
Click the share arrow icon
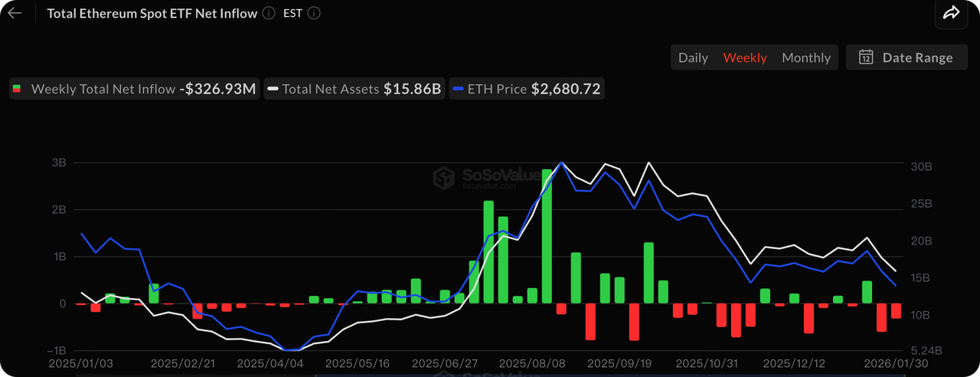tap(951, 13)
